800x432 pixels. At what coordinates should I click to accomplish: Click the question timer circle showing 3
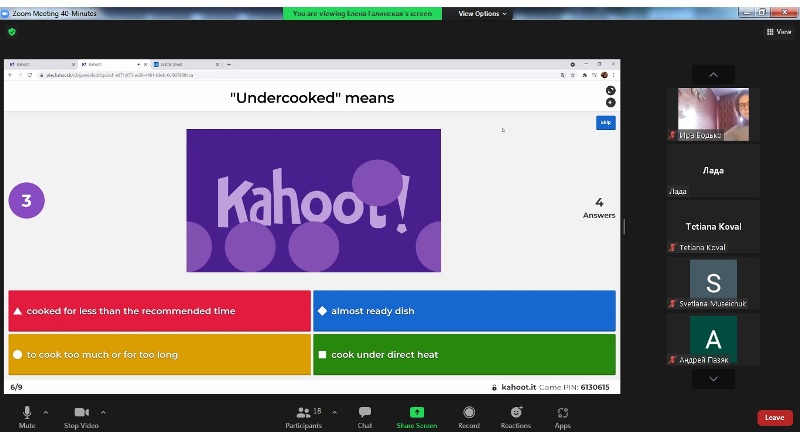click(27, 200)
